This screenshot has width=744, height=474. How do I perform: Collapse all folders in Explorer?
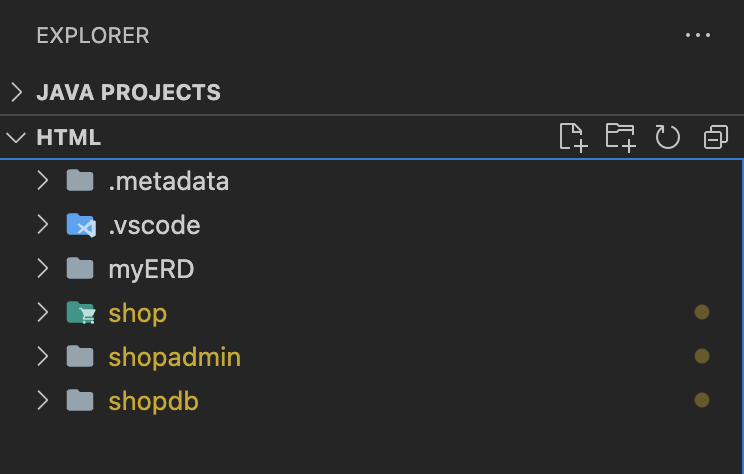715,137
